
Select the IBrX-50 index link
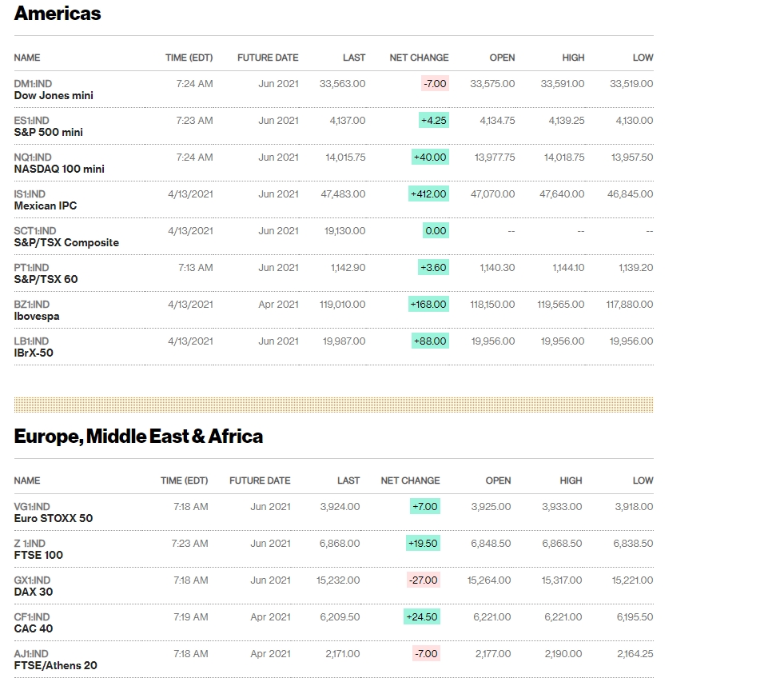[x=34, y=353]
